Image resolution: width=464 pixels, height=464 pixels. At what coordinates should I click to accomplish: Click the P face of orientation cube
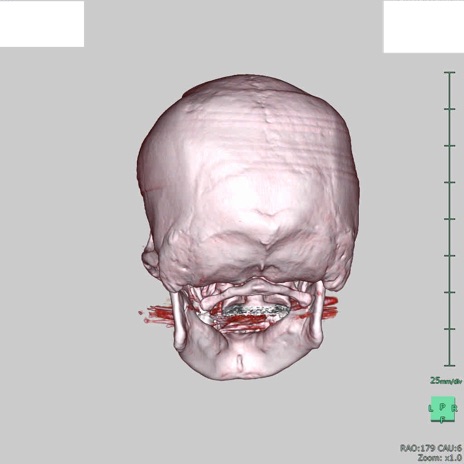[x=443, y=407]
